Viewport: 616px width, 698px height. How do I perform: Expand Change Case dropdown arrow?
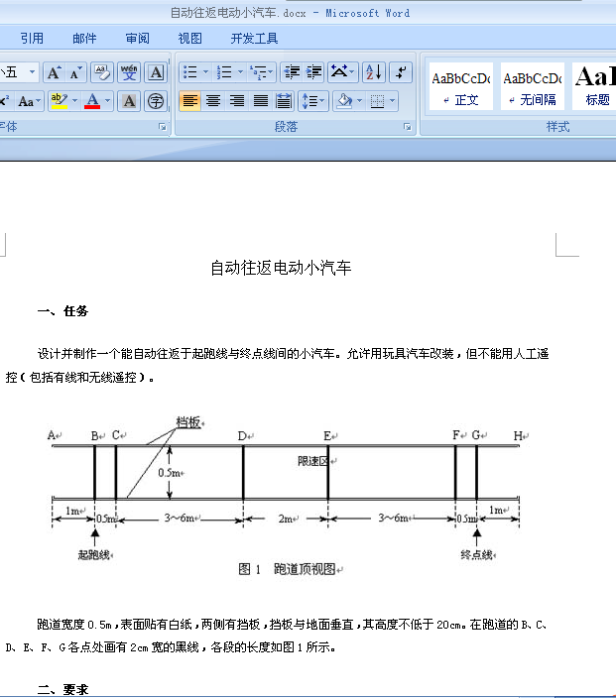(x=39, y=101)
